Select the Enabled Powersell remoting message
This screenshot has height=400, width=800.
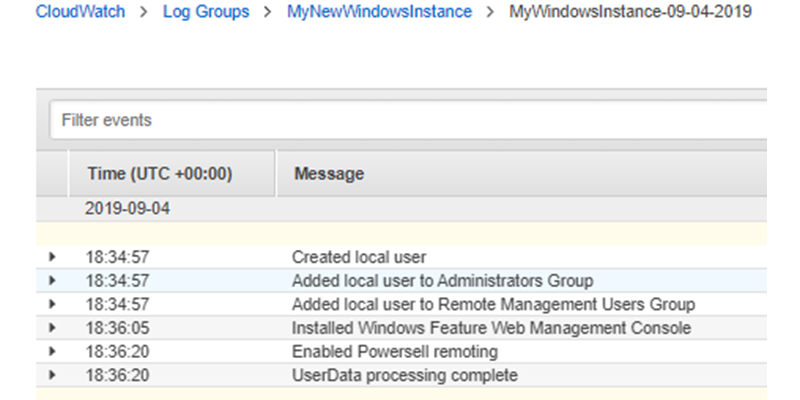pyautogui.click(x=394, y=352)
